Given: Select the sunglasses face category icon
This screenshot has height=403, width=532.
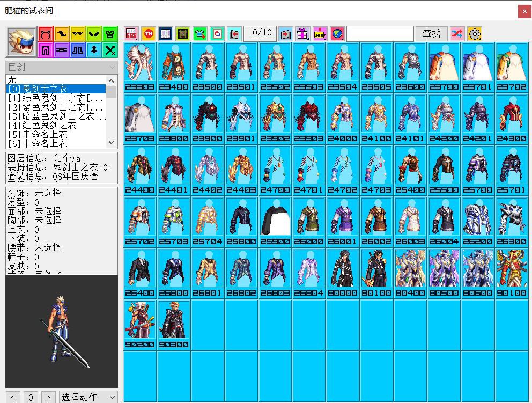Looking at the screenshot, I should point(78,34).
